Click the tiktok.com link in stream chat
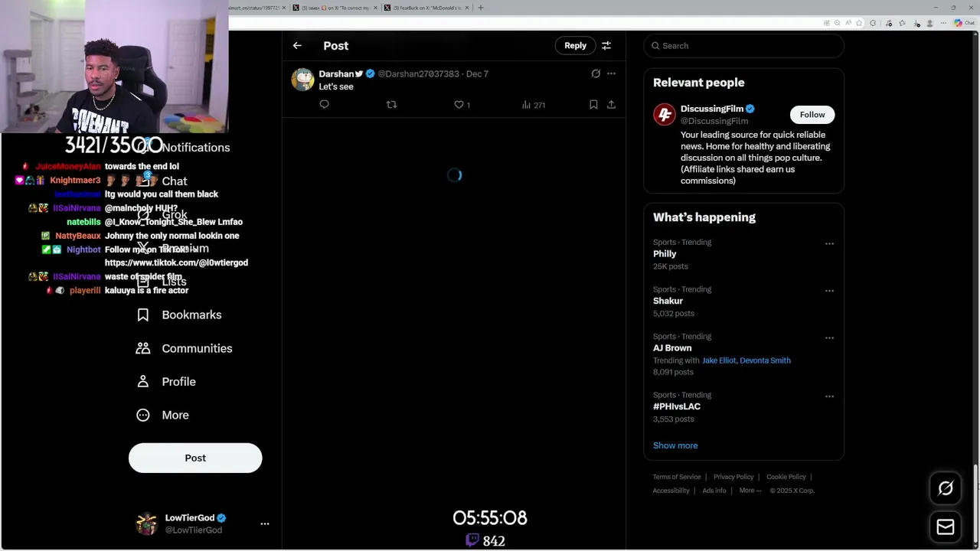Viewport: 980px width, 551px height. [176, 262]
